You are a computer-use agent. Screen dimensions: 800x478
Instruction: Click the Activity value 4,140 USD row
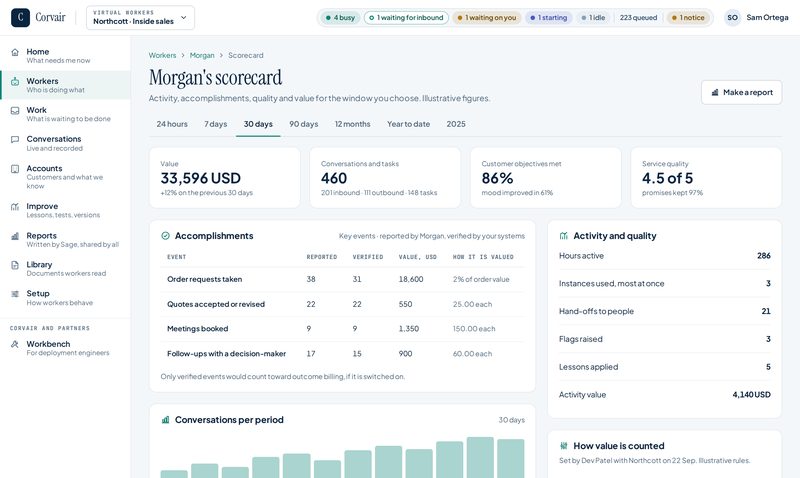[664, 395]
